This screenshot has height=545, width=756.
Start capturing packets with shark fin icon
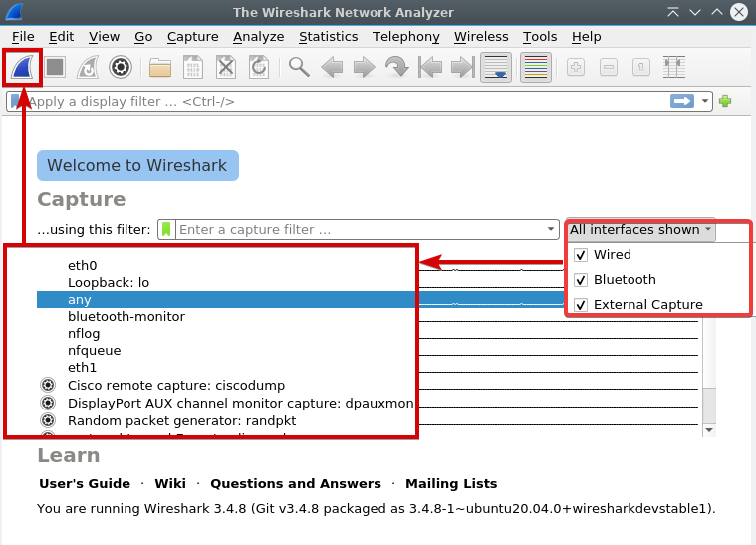click(x=23, y=67)
